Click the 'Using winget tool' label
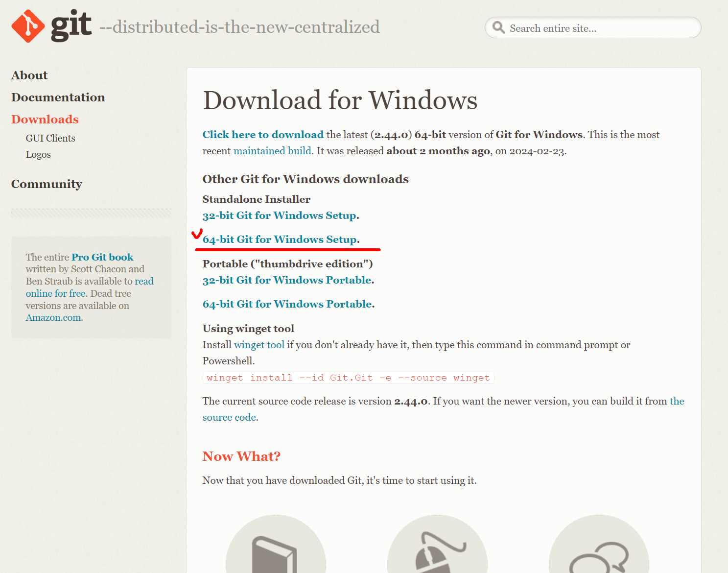 pyautogui.click(x=248, y=329)
